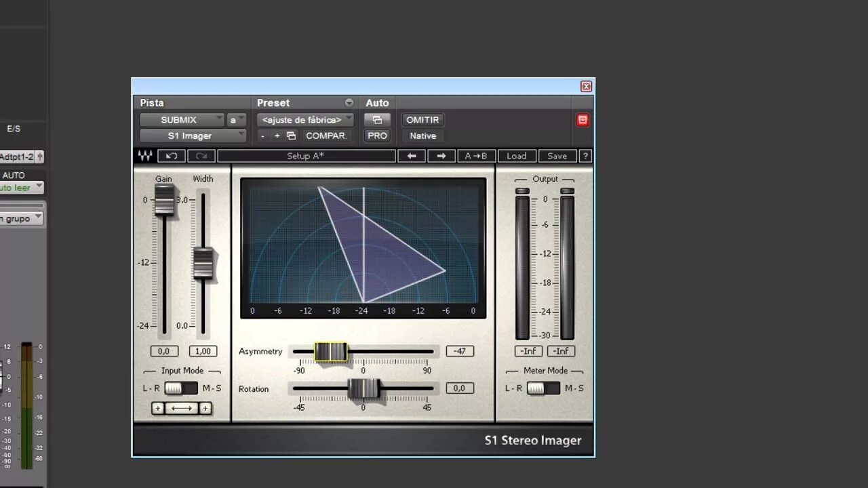Click the Setup A* display bar
The width and height of the screenshot is (868, 488).
pos(306,156)
